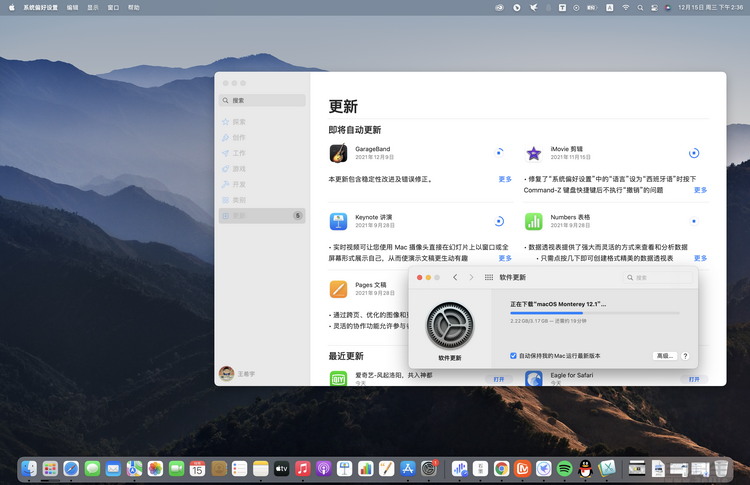Open Control Center in the menu bar
Image resolution: width=750 pixels, height=485 pixels.
(654, 8)
